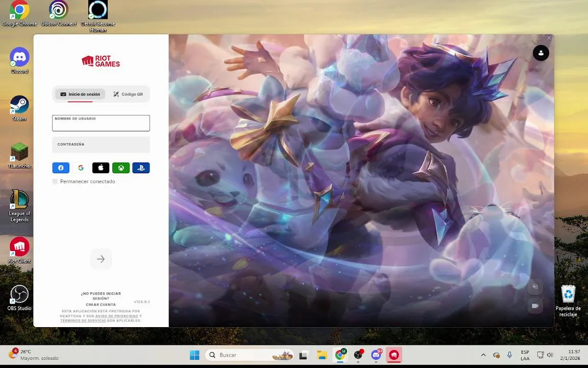Select Steam desktop shortcut
Viewport: 588px width, 368px height.
[x=19, y=108]
